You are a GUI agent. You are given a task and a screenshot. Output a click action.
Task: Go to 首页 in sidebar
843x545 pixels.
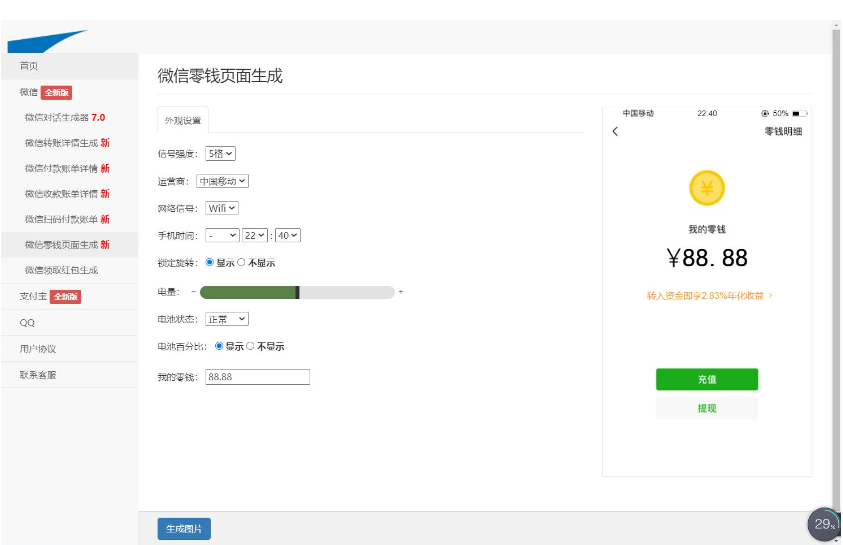pos(69,66)
